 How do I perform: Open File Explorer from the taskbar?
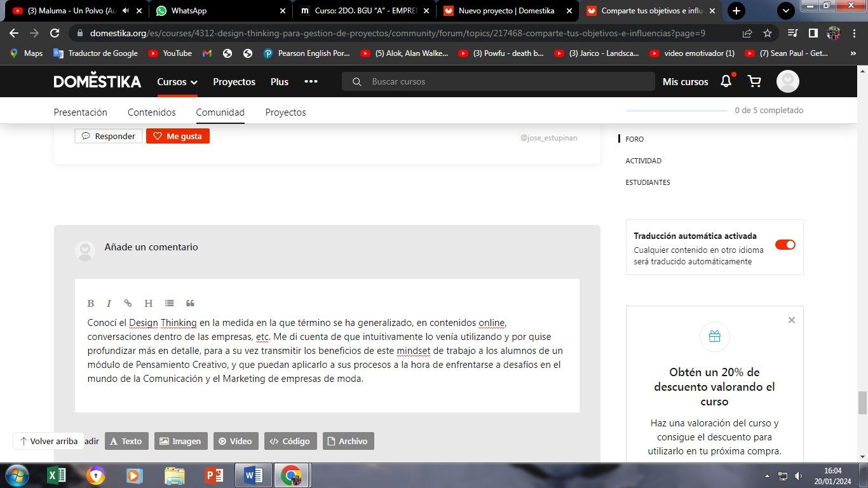click(x=175, y=475)
